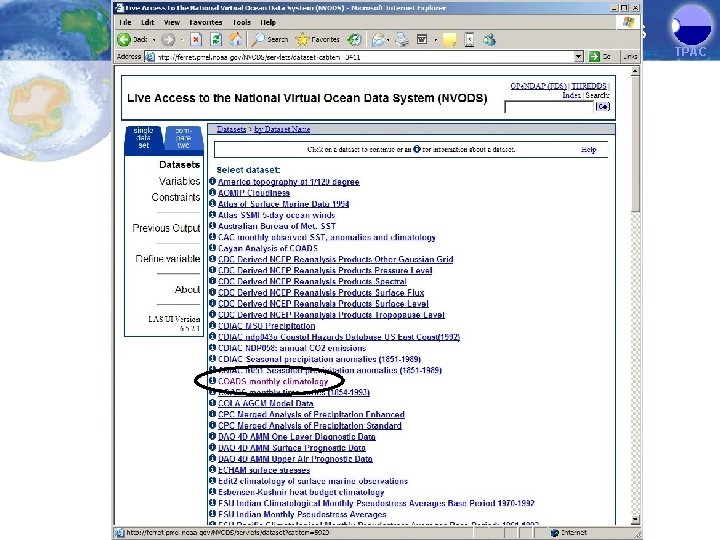Click the info icon beside COADS monthly climatology
720x540 pixels.
tap(212, 381)
